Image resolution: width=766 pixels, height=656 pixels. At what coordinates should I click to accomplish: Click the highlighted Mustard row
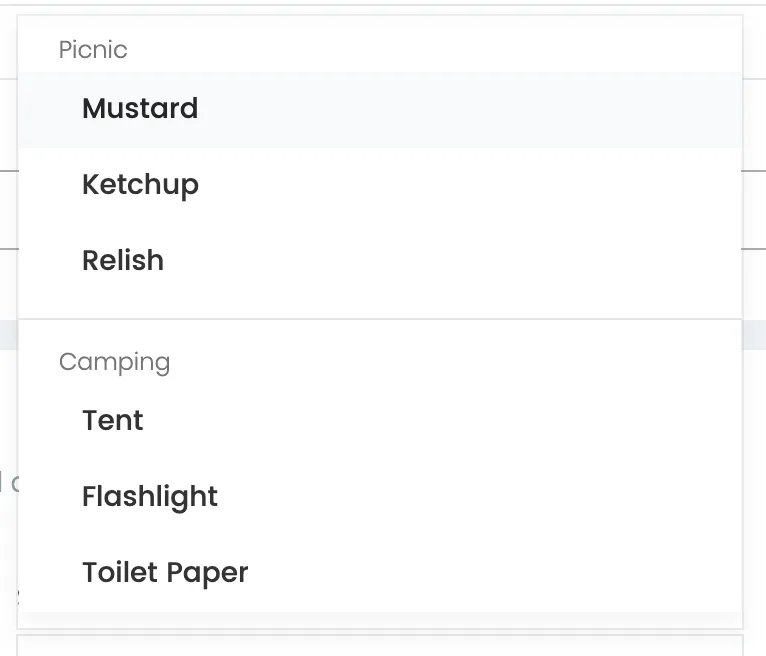[x=380, y=109]
